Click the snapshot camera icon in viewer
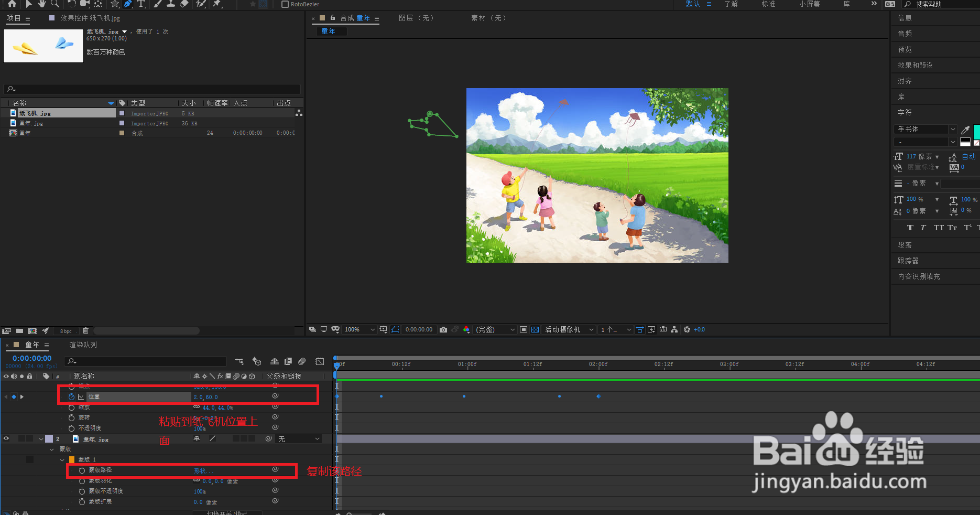 (x=443, y=329)
